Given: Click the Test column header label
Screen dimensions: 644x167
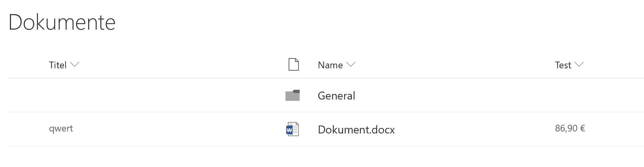Looking at the screenshot, I should coord(563,65).
